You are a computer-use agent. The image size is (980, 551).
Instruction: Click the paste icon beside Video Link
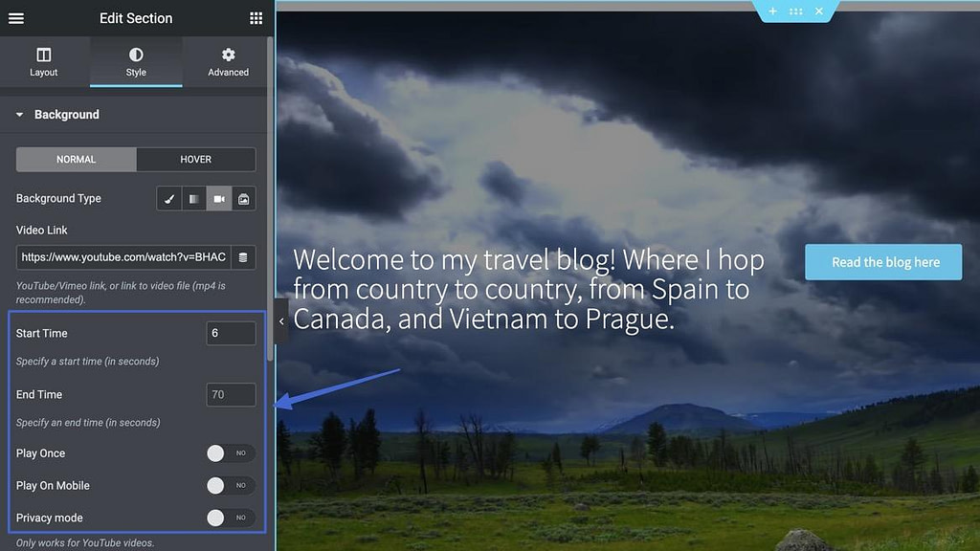coord(245,257)
